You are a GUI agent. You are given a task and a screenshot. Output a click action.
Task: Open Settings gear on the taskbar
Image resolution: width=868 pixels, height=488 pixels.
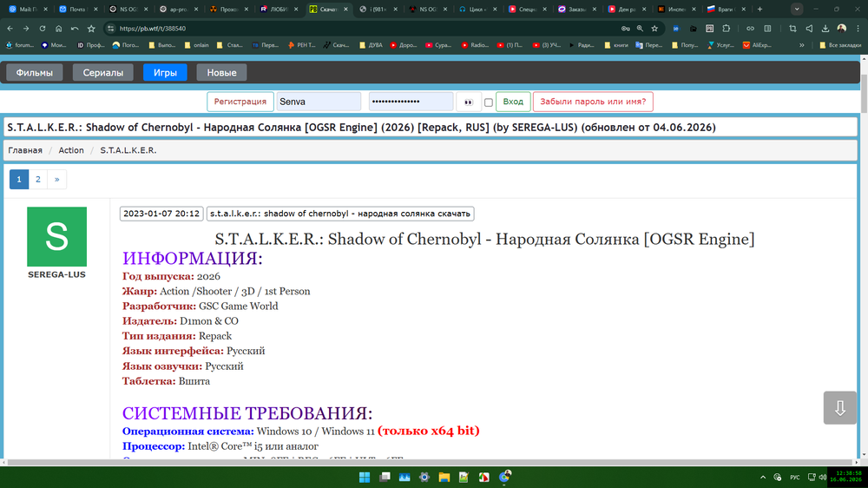[x=424, y=477]
